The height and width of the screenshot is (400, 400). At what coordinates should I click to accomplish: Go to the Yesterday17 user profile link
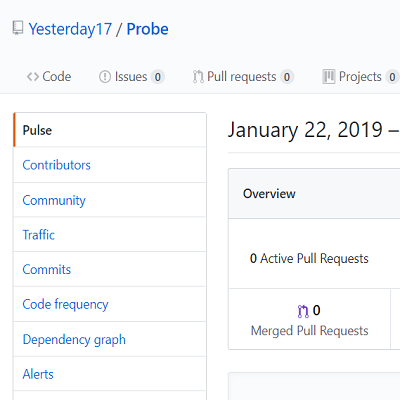(70, 29)
